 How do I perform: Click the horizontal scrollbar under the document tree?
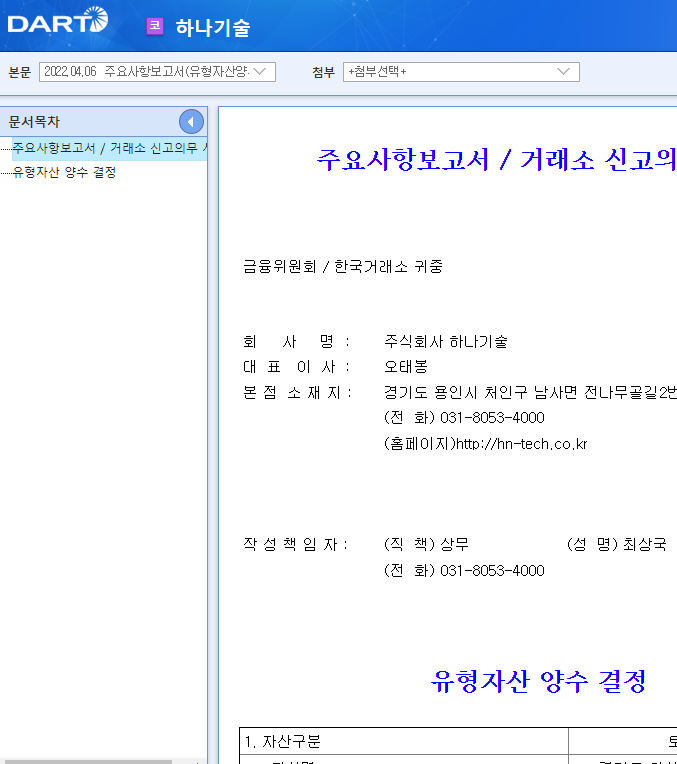86,761
